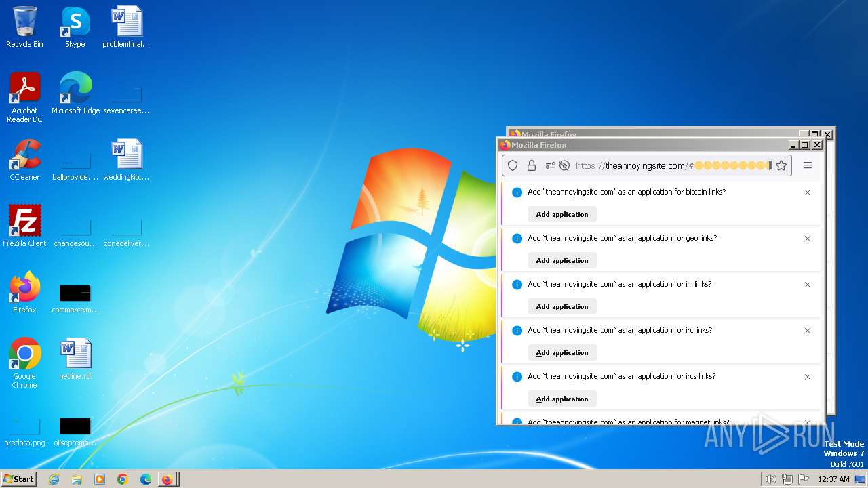Dismiss the bitcoin links notification

808,192
